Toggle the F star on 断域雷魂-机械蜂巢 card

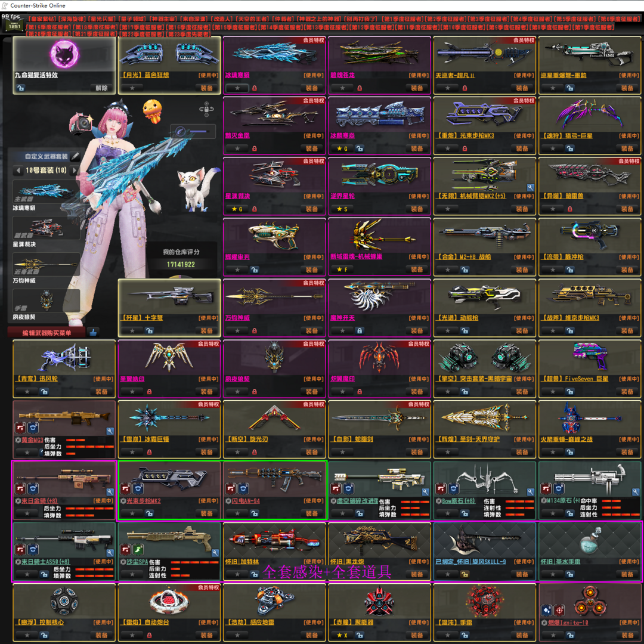(342, 270)
